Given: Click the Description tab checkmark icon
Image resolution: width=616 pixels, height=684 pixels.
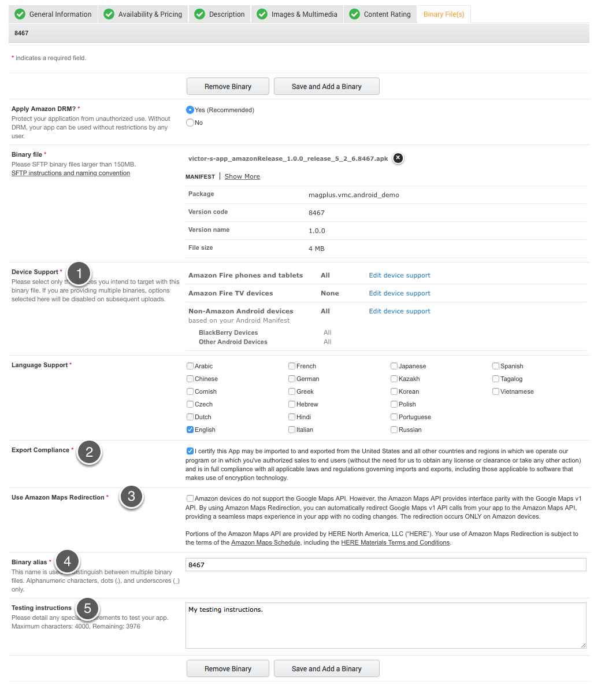Looking at the screenshot, I should (x=200, y=14).
